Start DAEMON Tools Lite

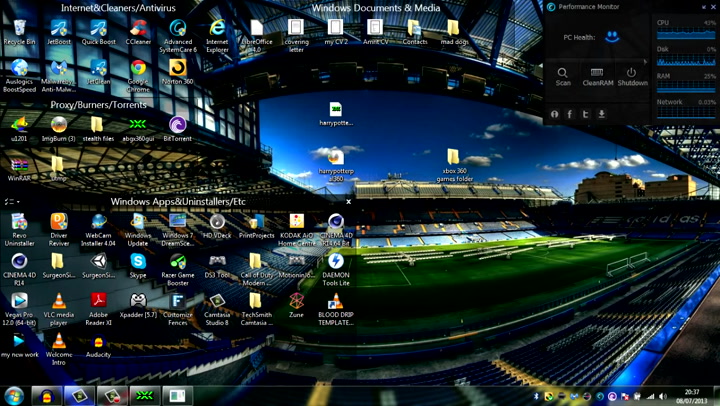pyautogui.click(x=336, y=262)
